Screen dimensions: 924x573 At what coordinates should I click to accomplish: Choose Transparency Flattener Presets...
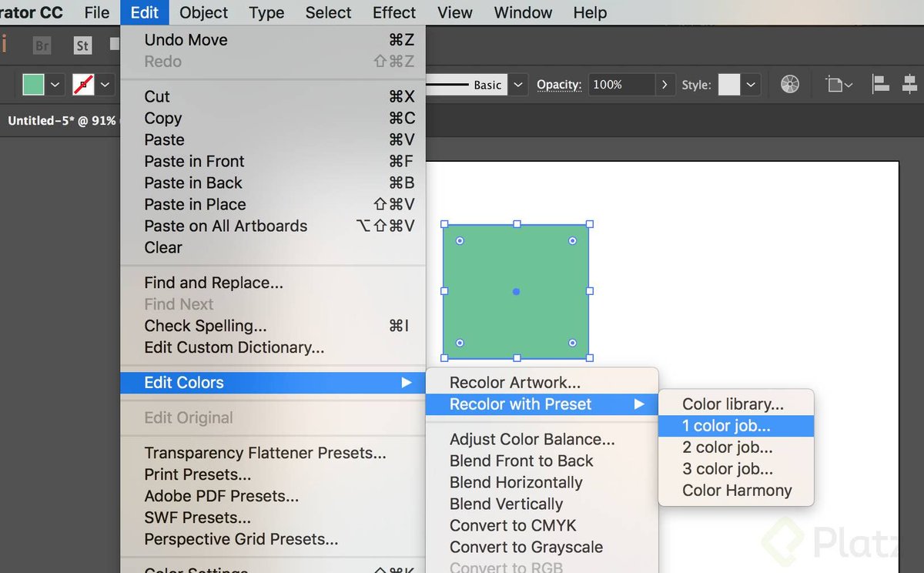click(273, 454)
